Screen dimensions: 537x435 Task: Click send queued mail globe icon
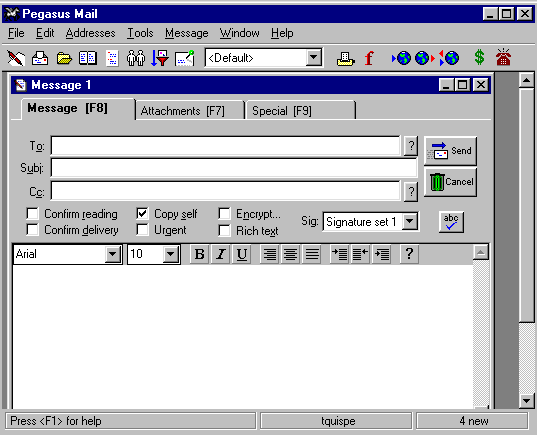tap(425, 58)
